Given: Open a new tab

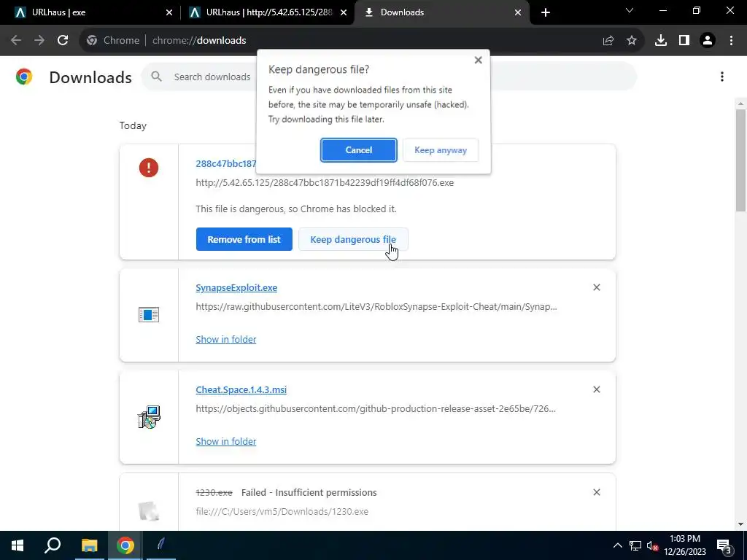Looking at the screenshot, I should click(546, 12).
